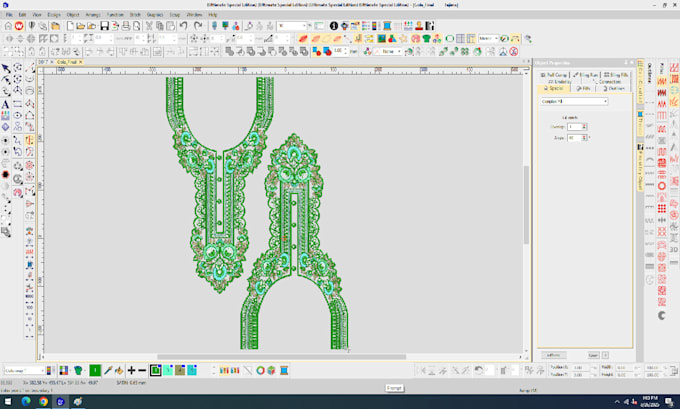Select the Lettering tool marked A
This screenshot has height=409, width=680.
point(6,104)
